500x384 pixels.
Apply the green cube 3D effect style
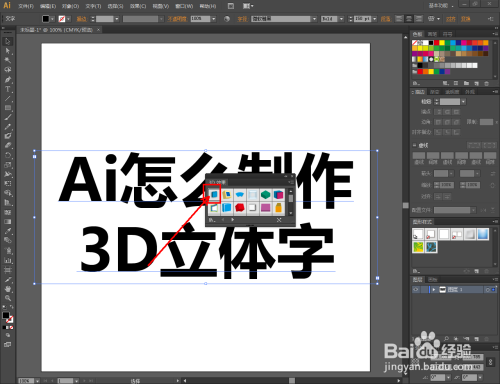pos(265,194)
